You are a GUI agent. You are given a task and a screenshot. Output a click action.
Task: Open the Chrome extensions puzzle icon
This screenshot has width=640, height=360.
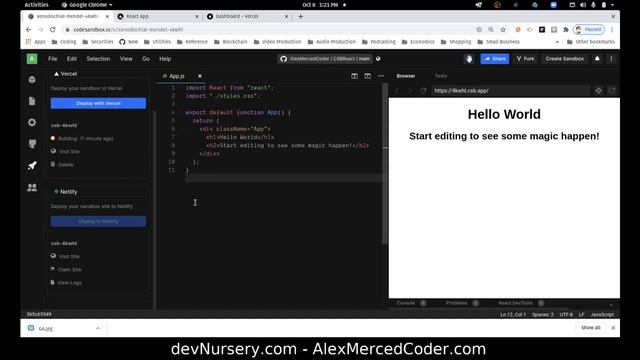(x=565, y=29)
